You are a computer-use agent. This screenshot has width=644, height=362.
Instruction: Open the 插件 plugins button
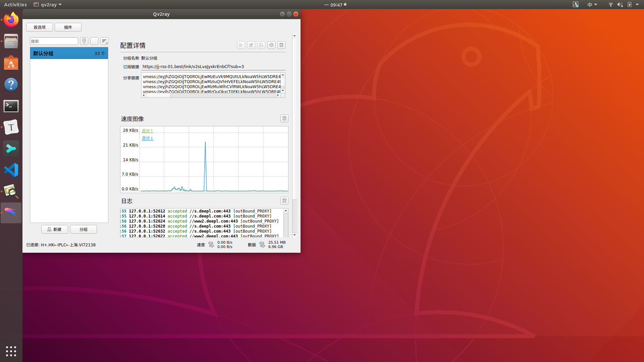point(68,27)
